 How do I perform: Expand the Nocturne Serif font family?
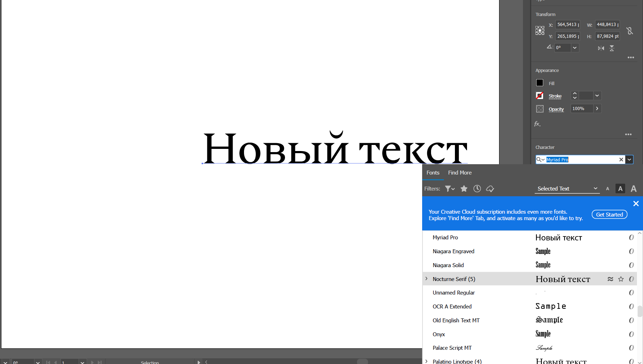coord(427,279)
